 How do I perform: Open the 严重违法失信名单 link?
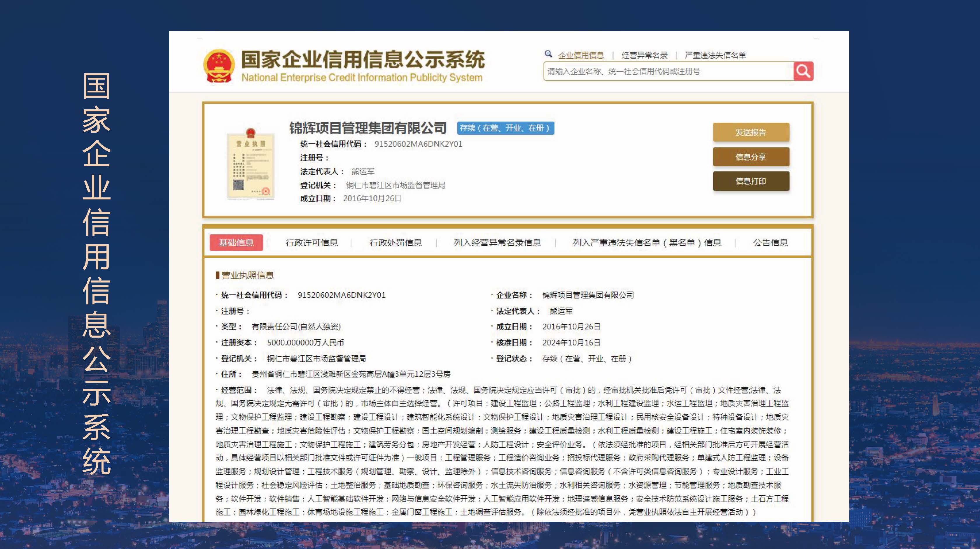(x=715, y=55)
